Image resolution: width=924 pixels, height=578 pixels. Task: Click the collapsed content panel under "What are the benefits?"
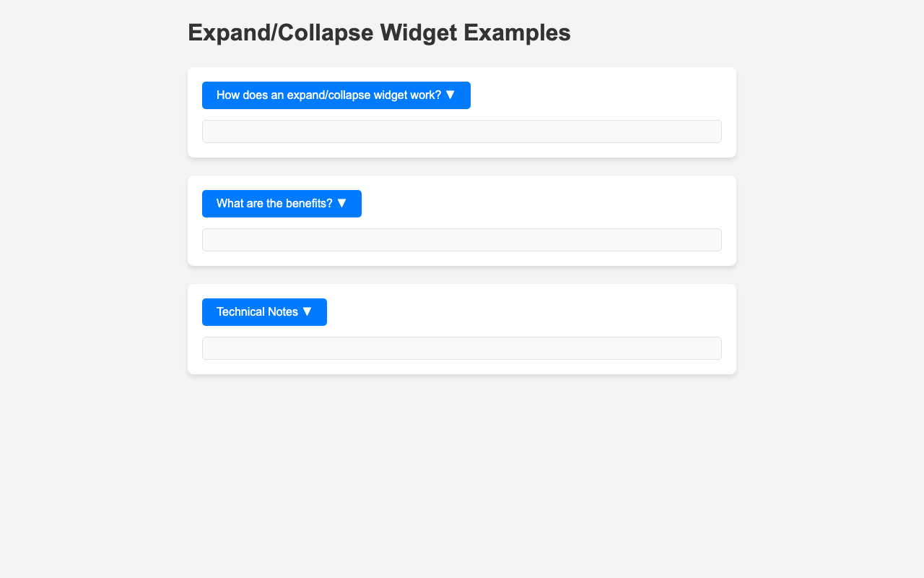(x=461, y=241)
